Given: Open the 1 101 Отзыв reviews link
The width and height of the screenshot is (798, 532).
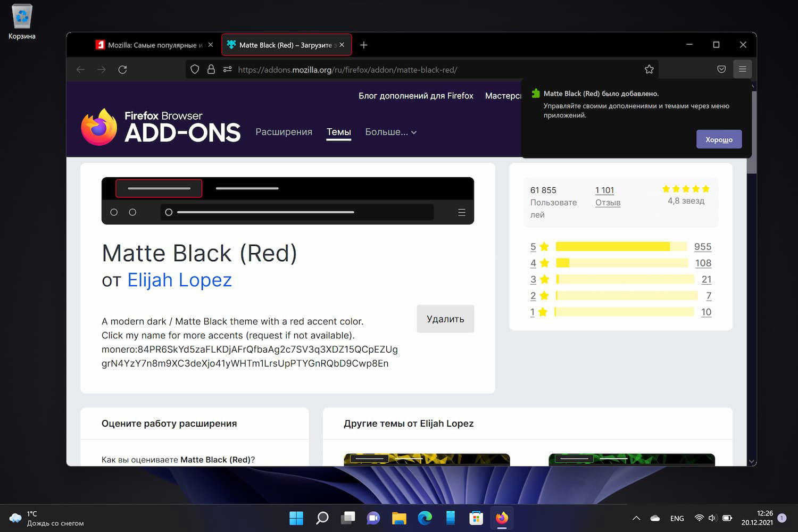Looking at the screenshot, I should 608,196.
